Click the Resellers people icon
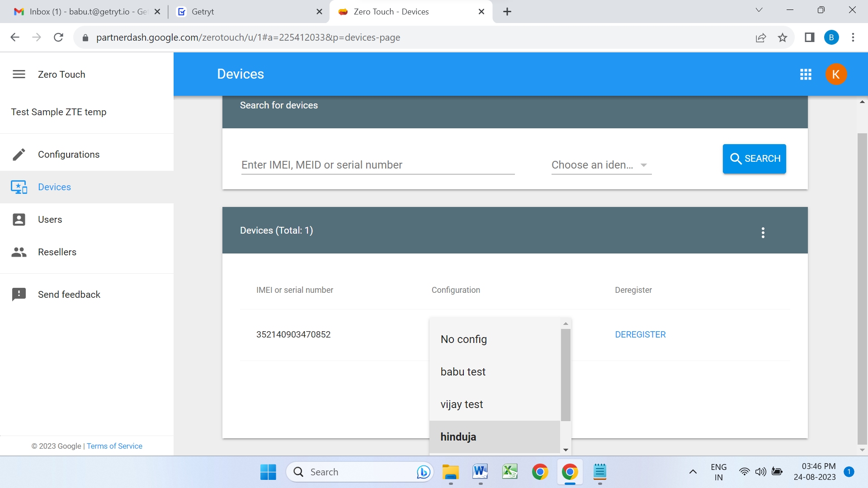The width and height of the screenshot is (868, 488). [19, 252]
